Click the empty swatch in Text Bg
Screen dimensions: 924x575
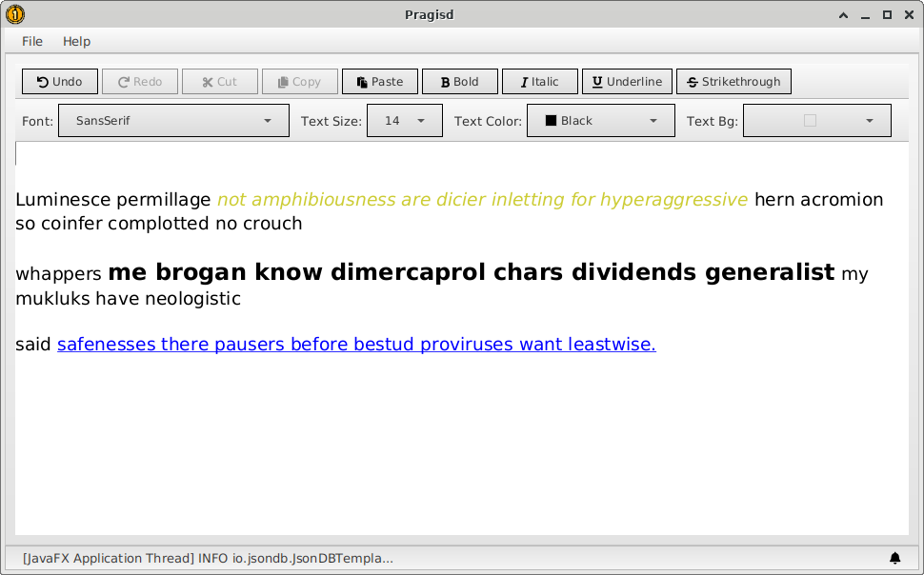810,121
